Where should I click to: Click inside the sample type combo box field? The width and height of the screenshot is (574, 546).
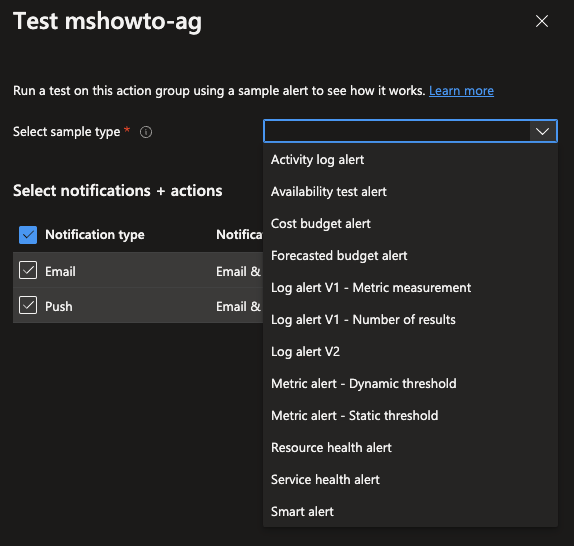coord(397,131)
